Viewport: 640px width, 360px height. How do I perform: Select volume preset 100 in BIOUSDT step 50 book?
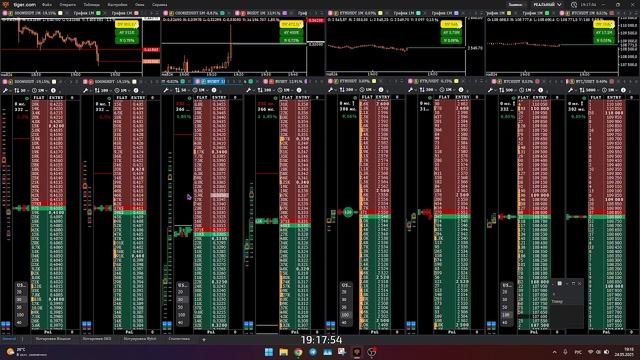click(182, 315)
